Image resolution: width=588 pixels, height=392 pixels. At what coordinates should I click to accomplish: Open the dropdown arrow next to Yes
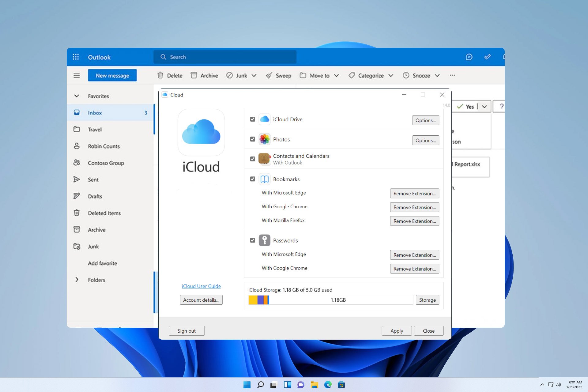(x=484, y=107)
